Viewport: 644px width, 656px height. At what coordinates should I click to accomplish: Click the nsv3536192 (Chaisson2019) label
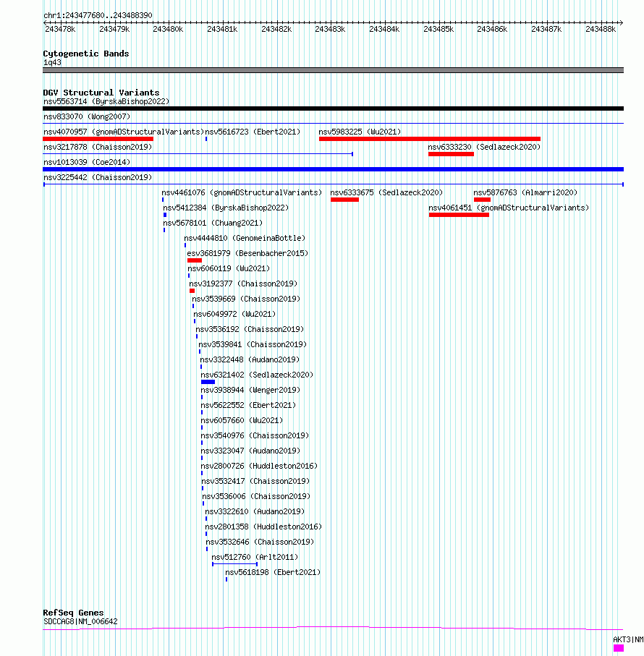click(250, 329)
